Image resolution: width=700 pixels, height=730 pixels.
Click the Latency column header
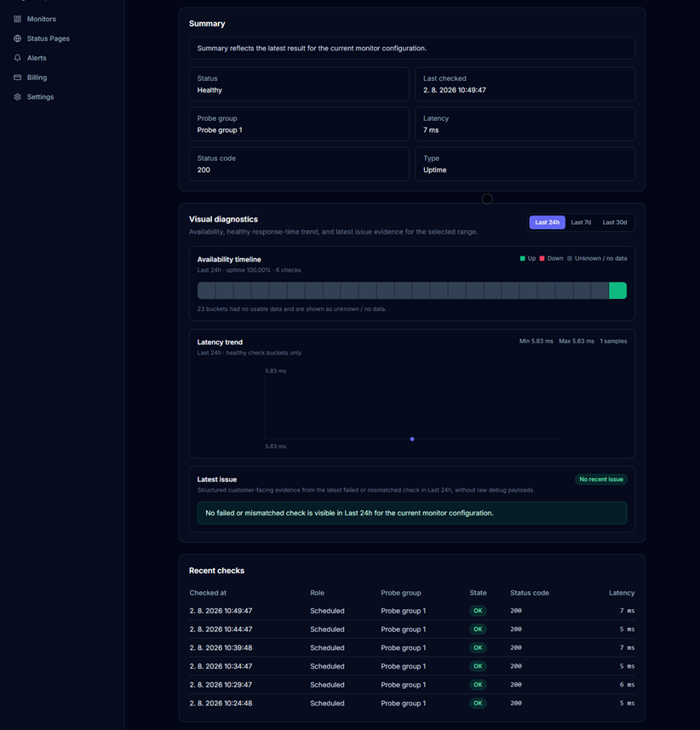[622, 593]
